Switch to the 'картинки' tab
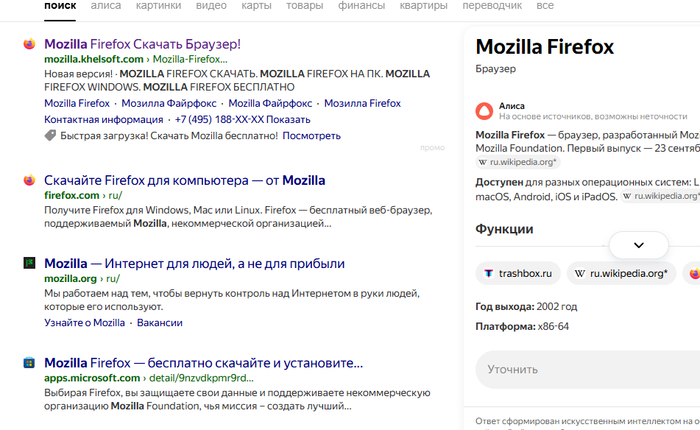This screenshot has width=700, height=430. click(x=156, y=6)
